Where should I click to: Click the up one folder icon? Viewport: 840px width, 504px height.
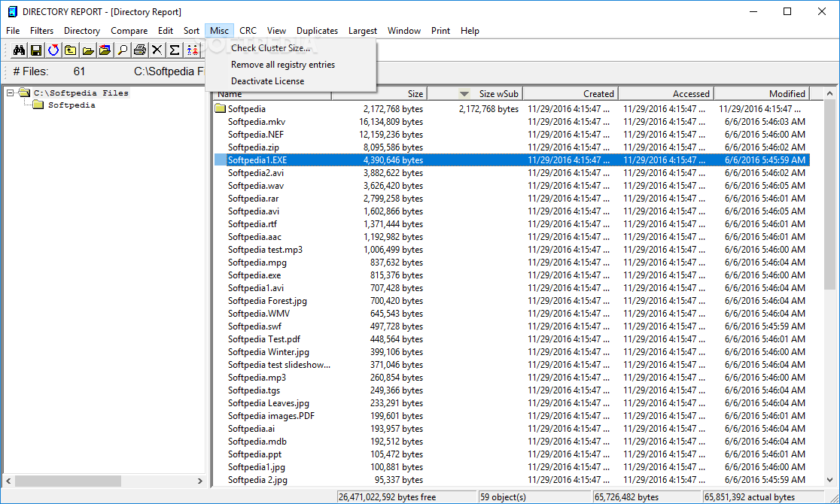70,50
